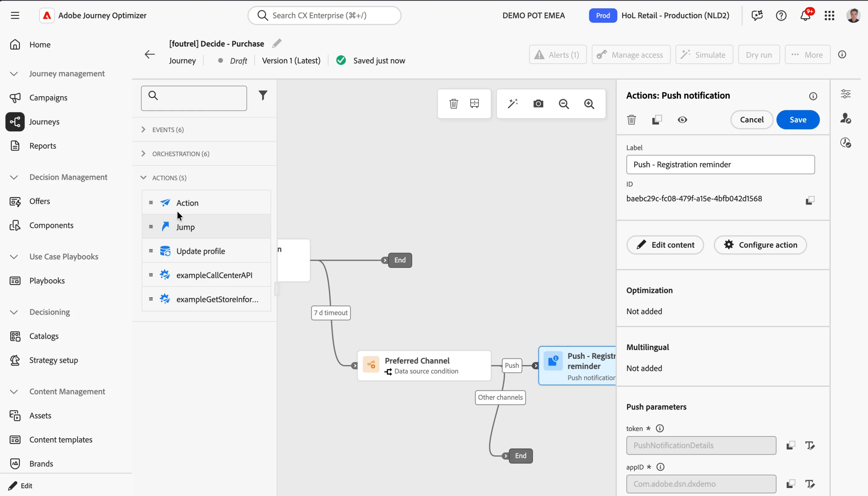Open the token advanced expression editor icon

coord(810,445)
